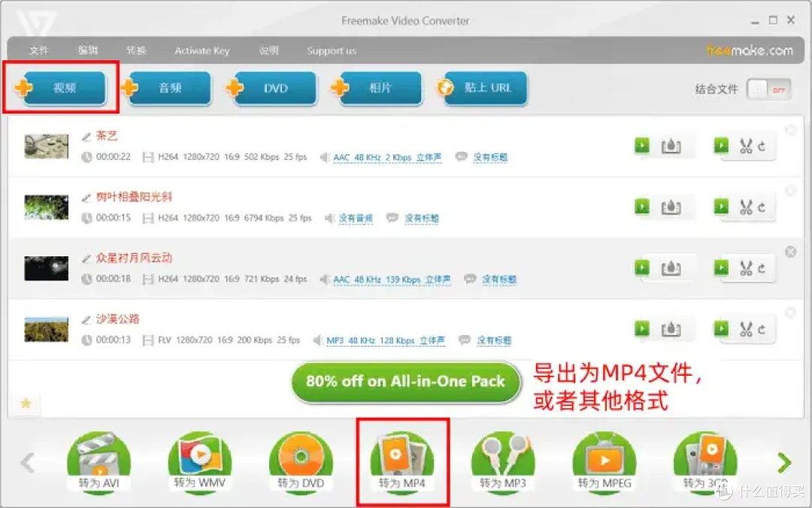Open the watermark preview icon for 众星衬月风云动
The image size is (812, 508).
(x=671, y=269)
